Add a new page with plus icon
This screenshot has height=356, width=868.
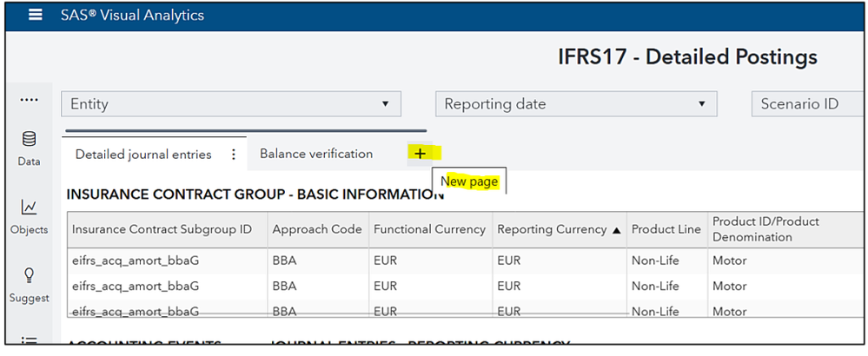421,154
